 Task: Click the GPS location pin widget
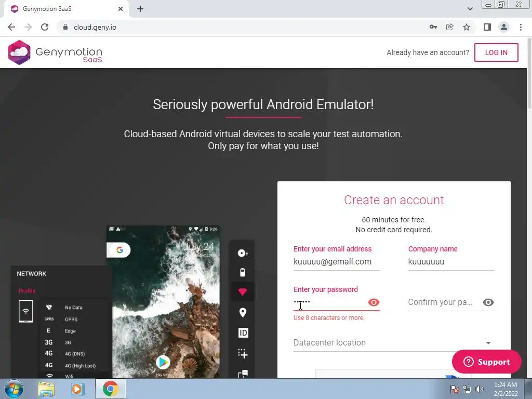coord(243,312)
